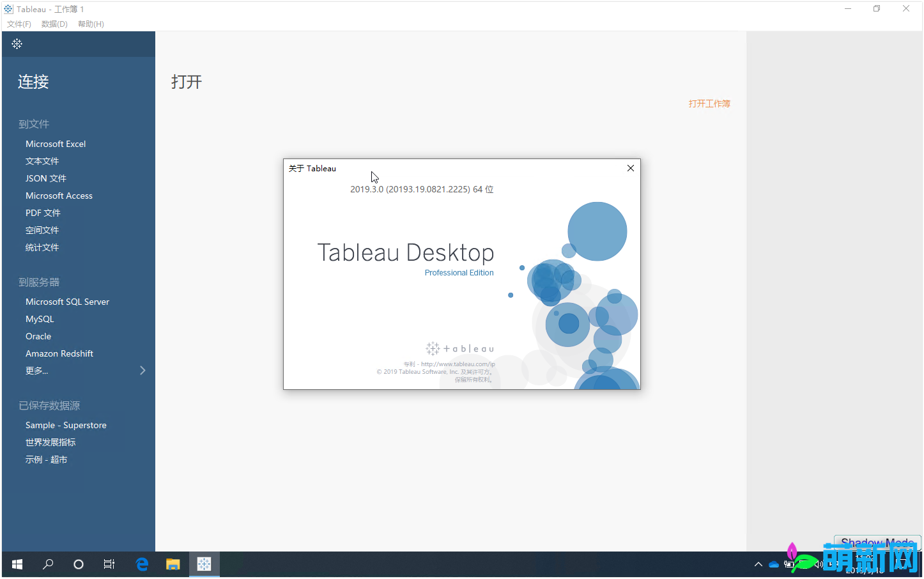Open 世界发展指标 saved data source
The height and width of the screenshot is (579, 924).
tap(50, 442)
